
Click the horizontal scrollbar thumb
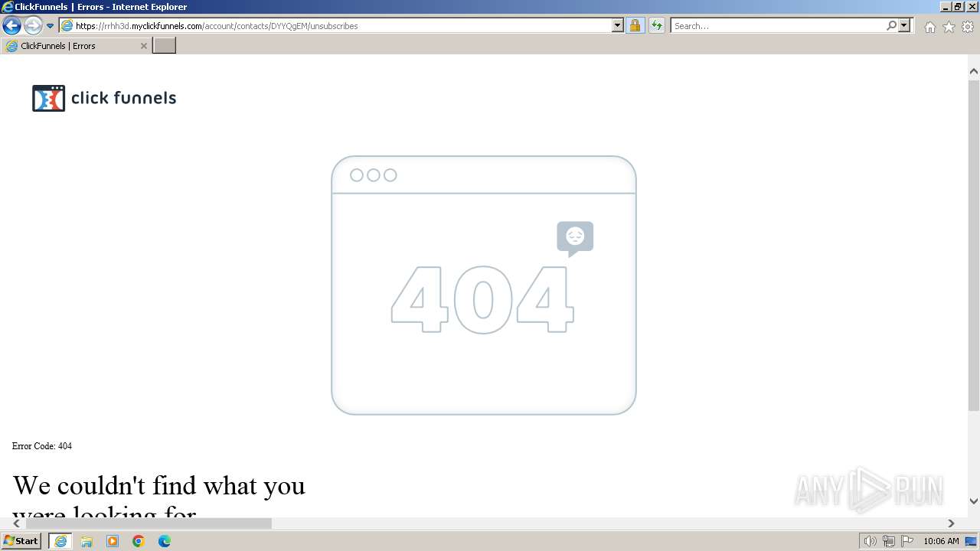tap(149, 523)
